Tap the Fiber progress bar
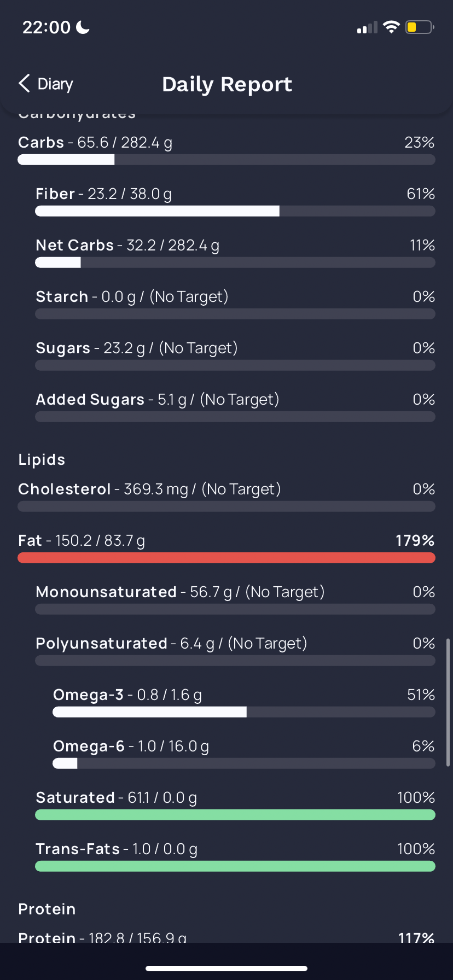The width and height of the screenshot is (453, 980). coord(235,211)
